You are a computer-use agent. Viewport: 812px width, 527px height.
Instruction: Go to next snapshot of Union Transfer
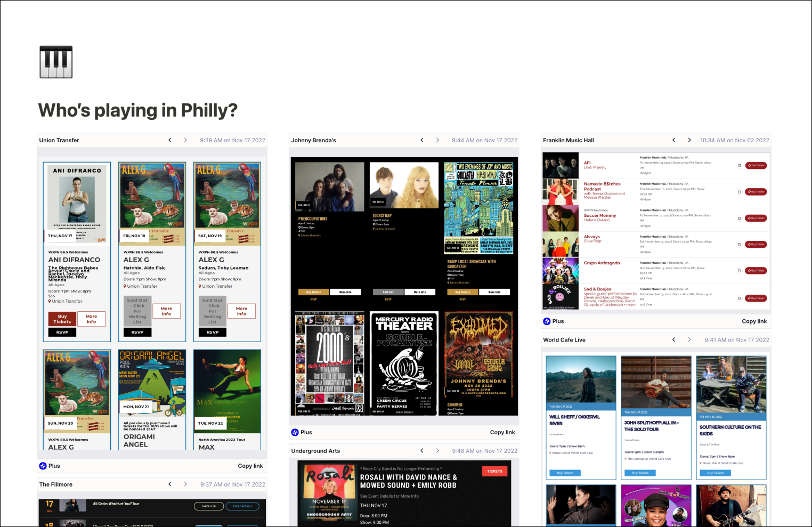coord(185,140)
